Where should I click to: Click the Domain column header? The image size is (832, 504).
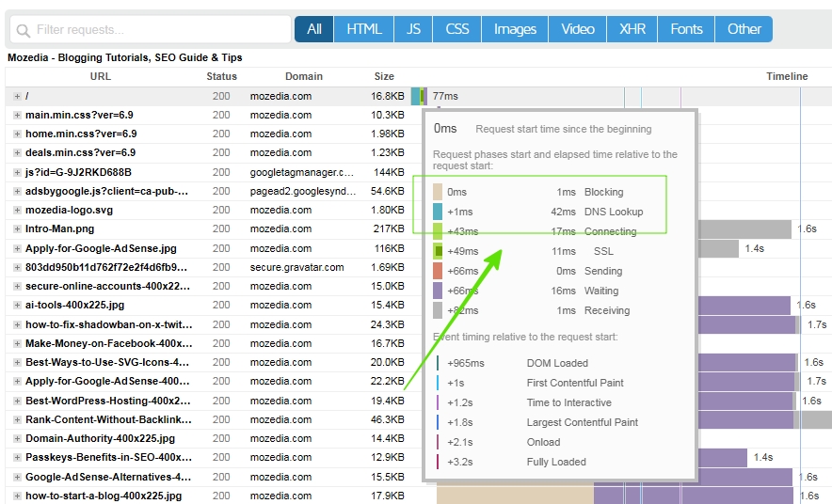click(303, 76)
